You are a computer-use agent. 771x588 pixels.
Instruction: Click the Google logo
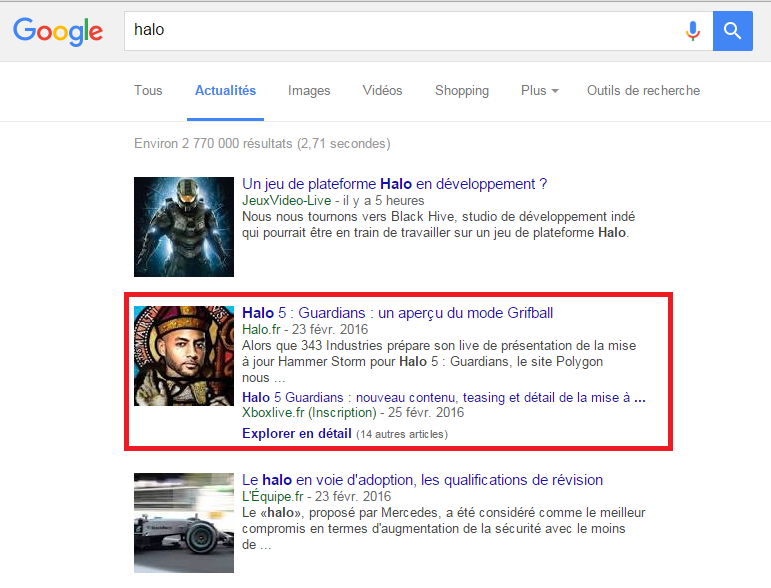(58, 31)
